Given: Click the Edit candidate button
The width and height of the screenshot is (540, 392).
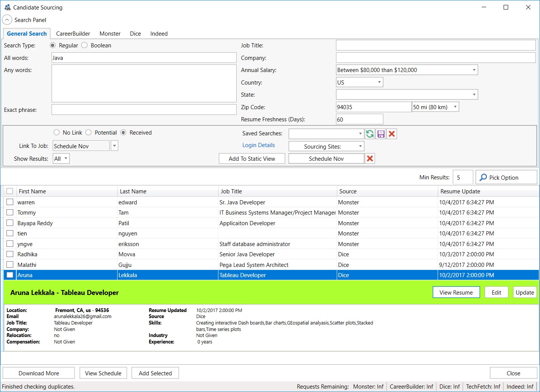Looking at the screenshot, I should pyautogui.click(x=496, y=292).
